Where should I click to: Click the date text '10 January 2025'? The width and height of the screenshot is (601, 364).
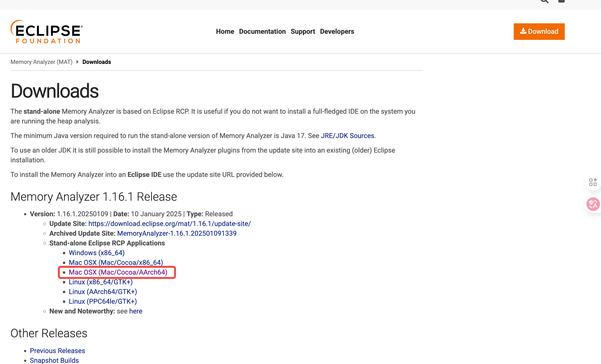(156, 214)
